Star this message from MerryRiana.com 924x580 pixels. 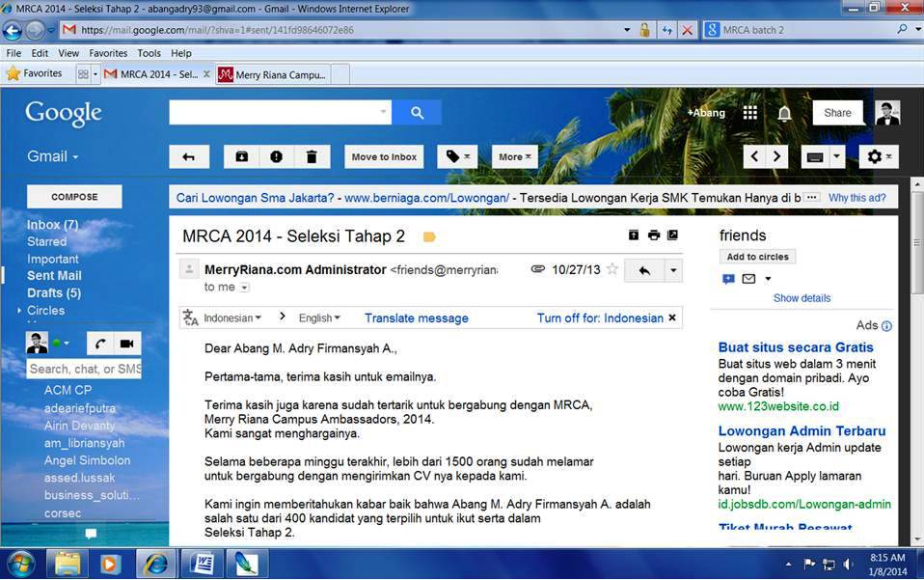pos(612,269)
